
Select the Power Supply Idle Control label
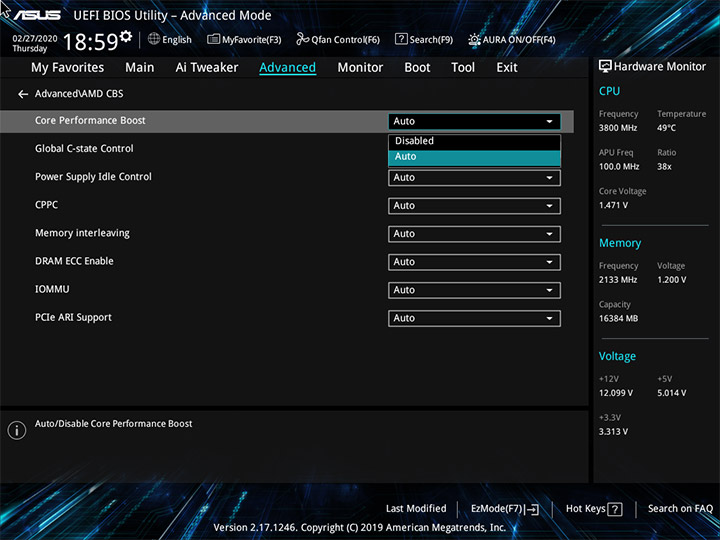pyautogui.click(x=93, y=177)
